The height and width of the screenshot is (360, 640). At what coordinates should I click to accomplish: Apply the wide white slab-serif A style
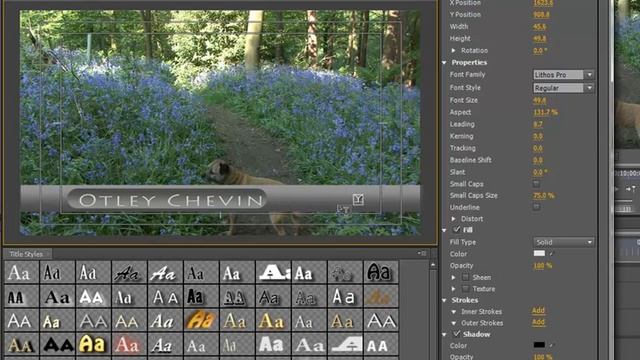click(x=273, y=272)
